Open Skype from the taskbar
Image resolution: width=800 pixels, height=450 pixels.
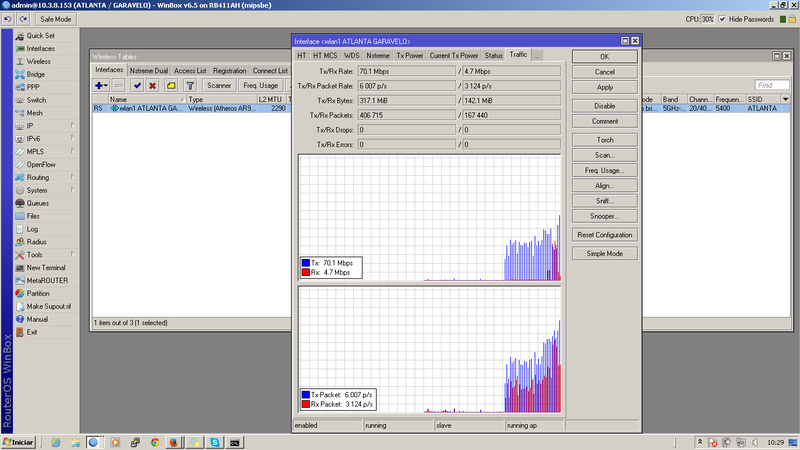215,442
